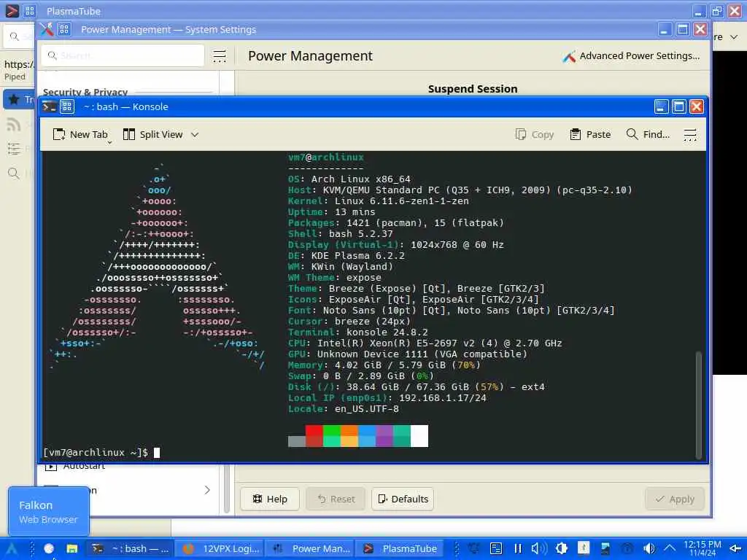Switch to the PlasmaTube taskbar entry
Viewport: 747px width, 560px height.
[400, 548]
